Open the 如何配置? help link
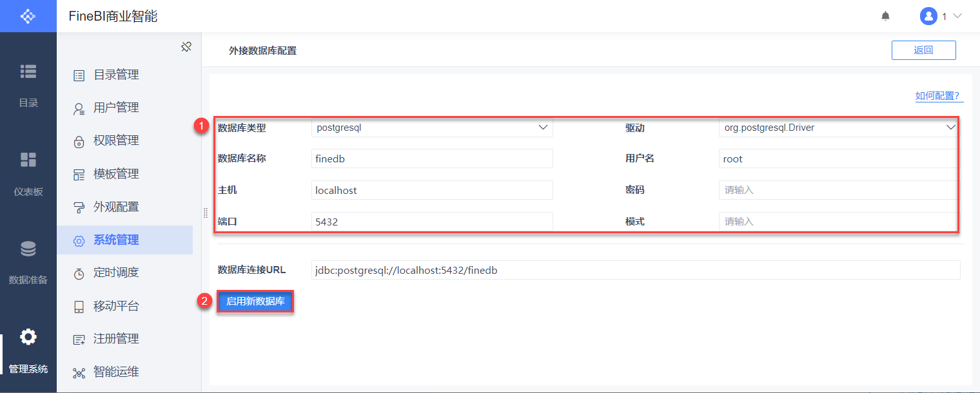980x393 pixels. pos(939,96)
